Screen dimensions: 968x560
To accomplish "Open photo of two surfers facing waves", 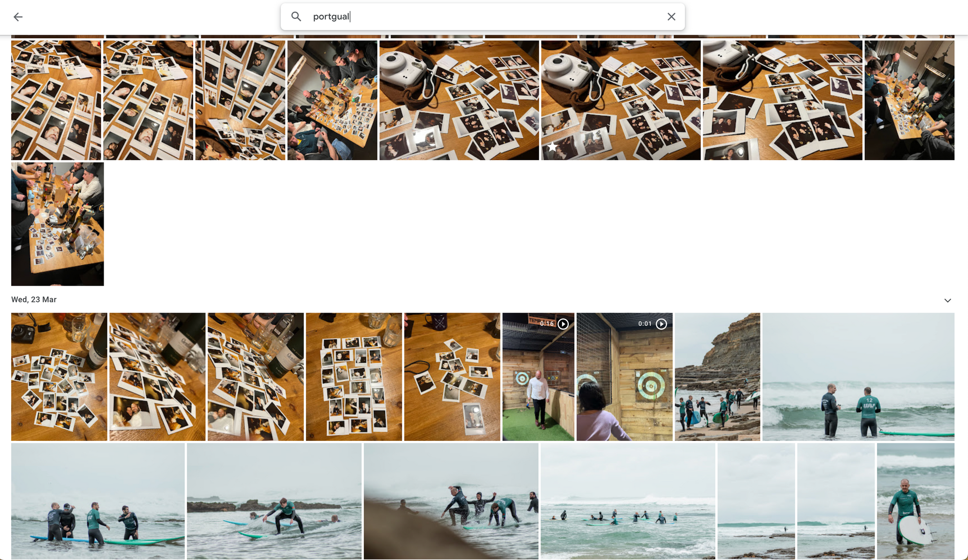I will (858, 377).
